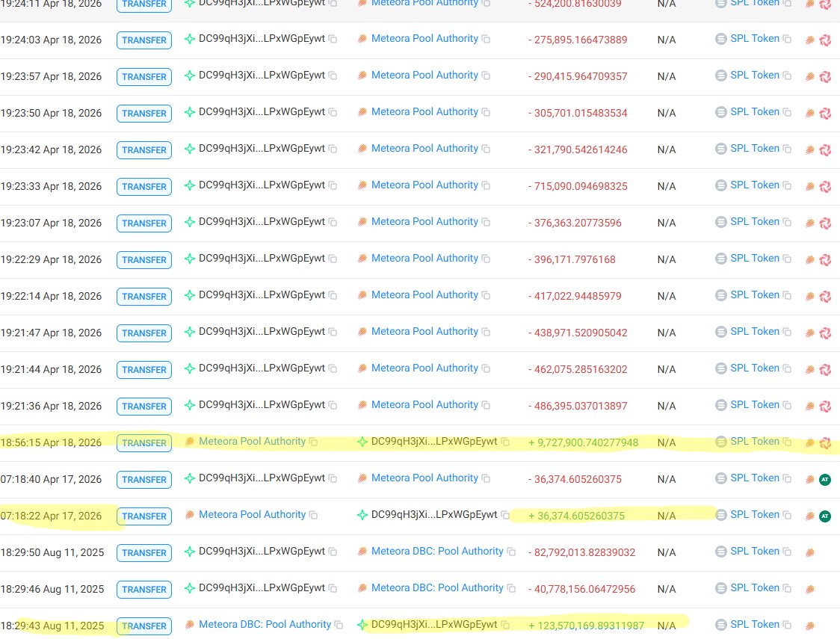
Task: Click the Meteora source icon at the right of the 18:29:50 row
Action: 810,553
